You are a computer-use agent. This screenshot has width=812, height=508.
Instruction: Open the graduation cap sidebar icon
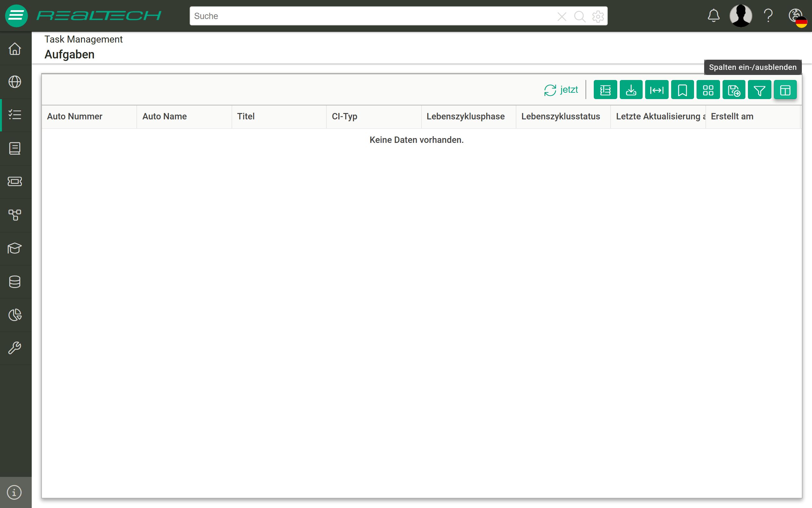tap(15, 248)
